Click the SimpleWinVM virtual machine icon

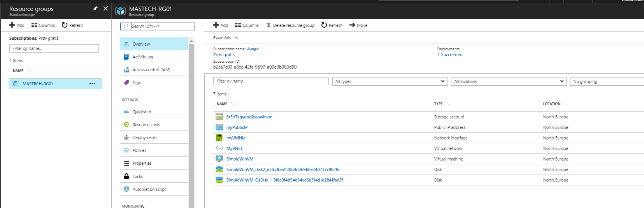tap(219, 159)
